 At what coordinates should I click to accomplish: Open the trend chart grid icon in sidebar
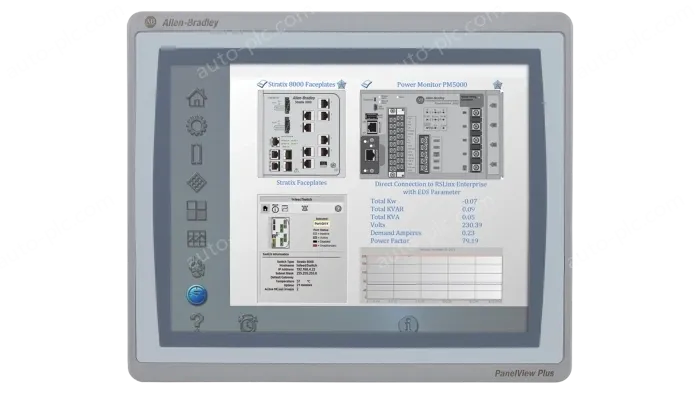click(196, 239)
